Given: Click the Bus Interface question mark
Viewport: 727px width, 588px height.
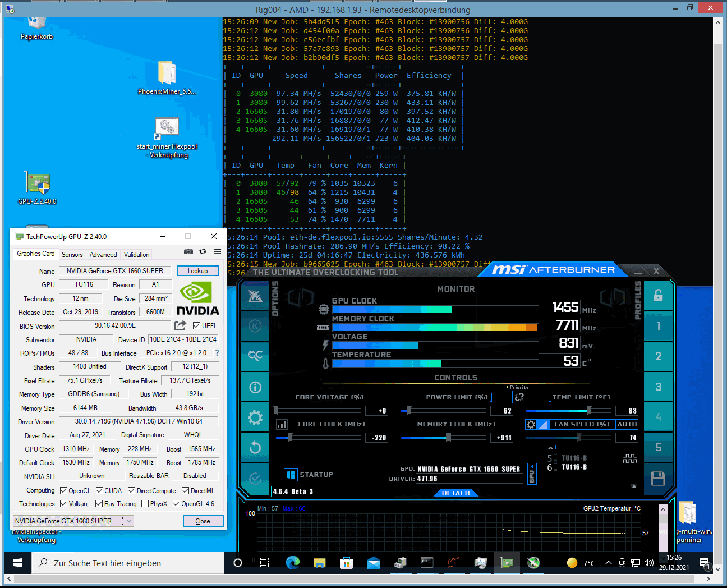Looking at the screenshot, I should tap(217, 353).
